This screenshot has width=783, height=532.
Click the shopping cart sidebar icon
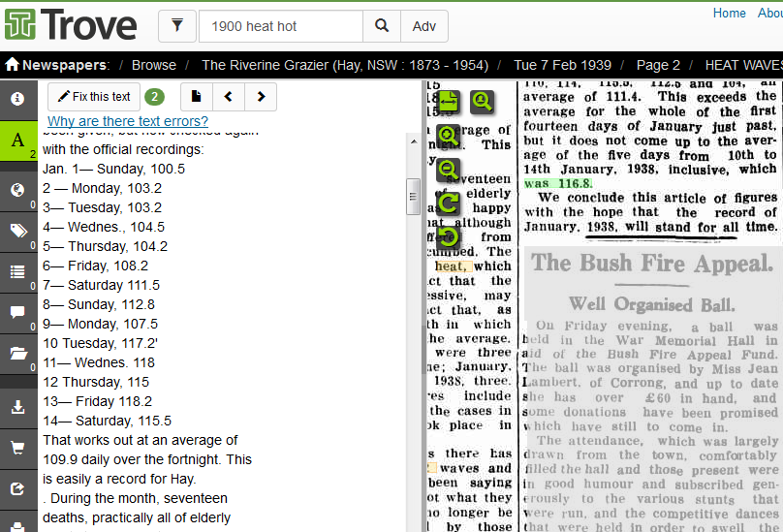coord(18,449)
